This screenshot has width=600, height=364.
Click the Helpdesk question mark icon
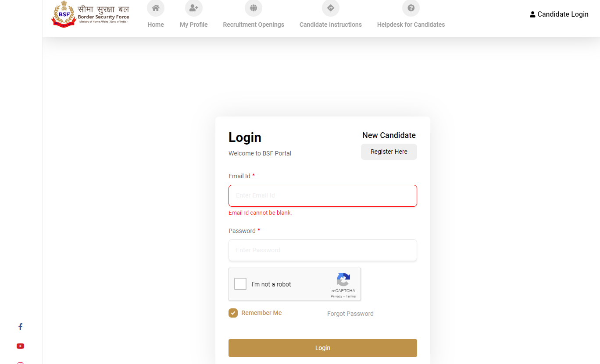tap(411, 8)
